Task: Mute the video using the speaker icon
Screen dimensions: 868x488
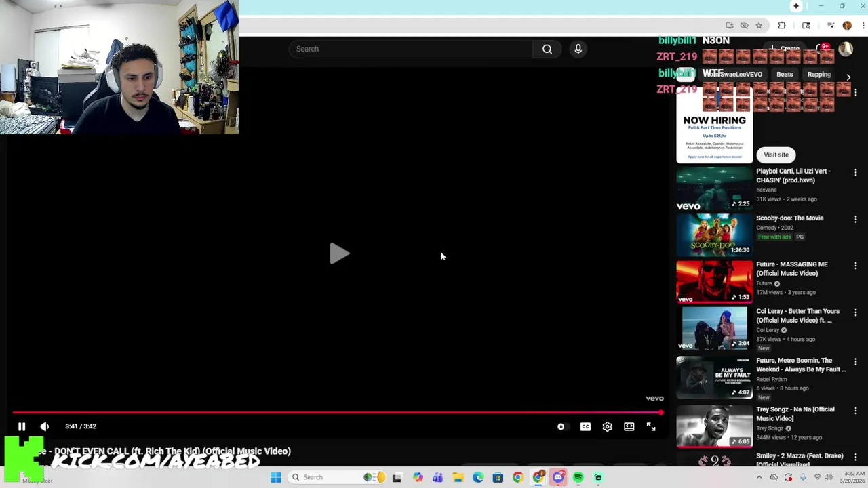Action: pyautogui.click(x=45, y=426)
